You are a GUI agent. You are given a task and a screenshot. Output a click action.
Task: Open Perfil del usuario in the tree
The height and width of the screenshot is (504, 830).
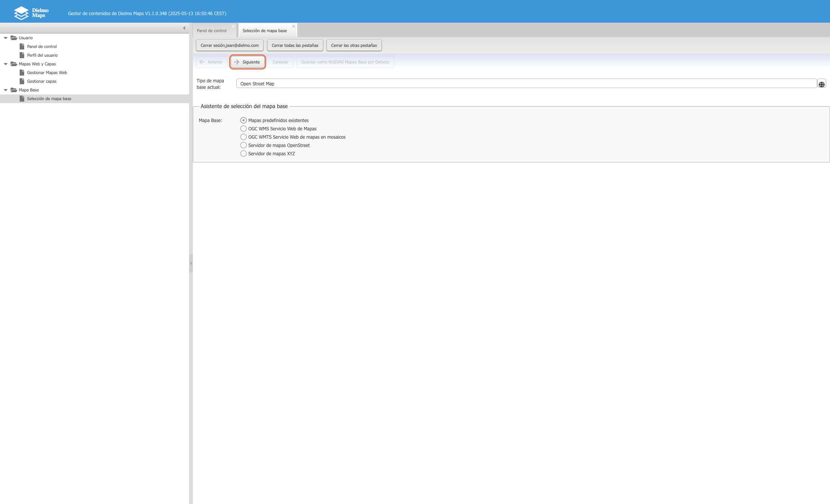[x=42, y=55]
